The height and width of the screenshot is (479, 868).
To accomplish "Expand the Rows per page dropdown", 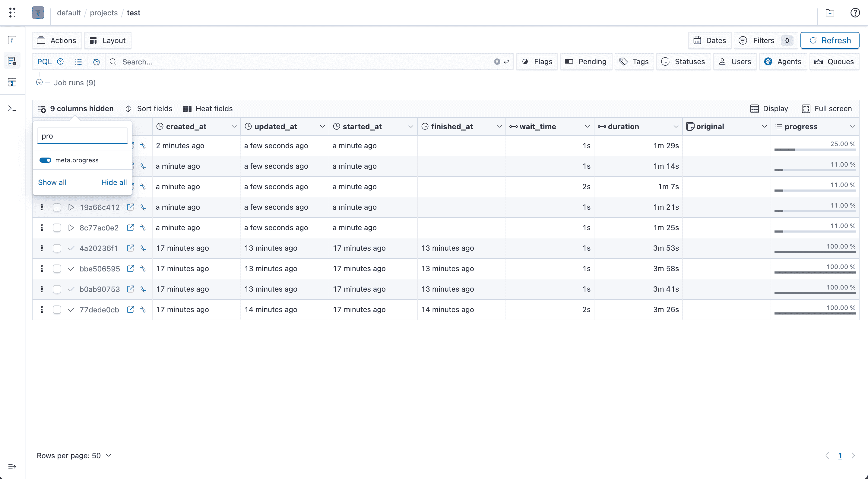I will [x=108, y=456].
